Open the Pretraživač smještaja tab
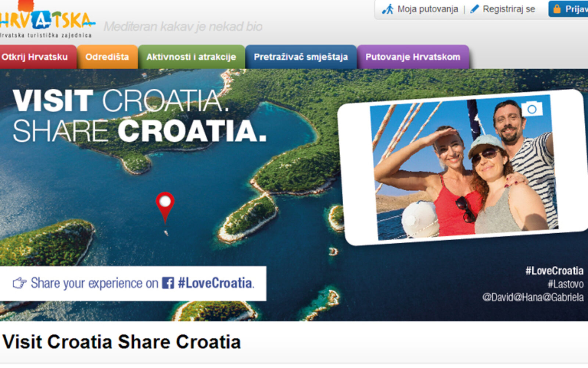Image resolution: width=588 pixels, height=368 pixels. pyautogui.click(x=301, y=57)
